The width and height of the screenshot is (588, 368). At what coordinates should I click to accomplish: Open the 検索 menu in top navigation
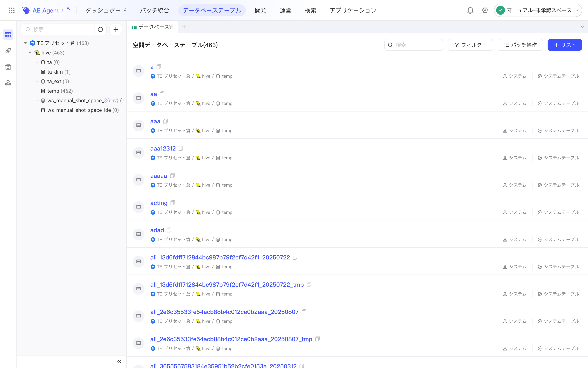pos(310,10)
